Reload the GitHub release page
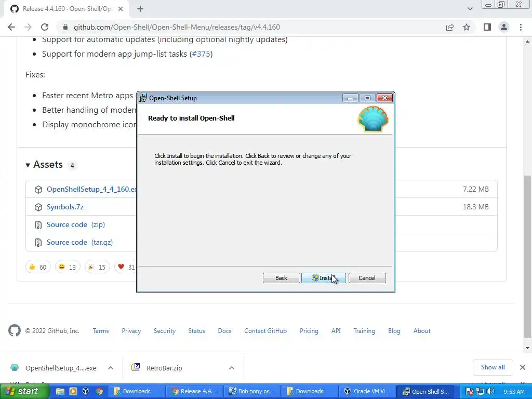Image resolution: width=532 pixels, height=399 pixels. (x=45, y=27)
